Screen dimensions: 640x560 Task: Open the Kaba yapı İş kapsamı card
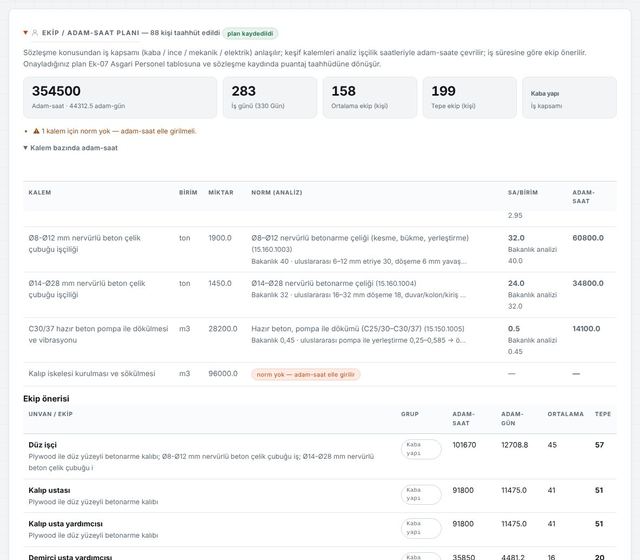(x=569, y=98)
